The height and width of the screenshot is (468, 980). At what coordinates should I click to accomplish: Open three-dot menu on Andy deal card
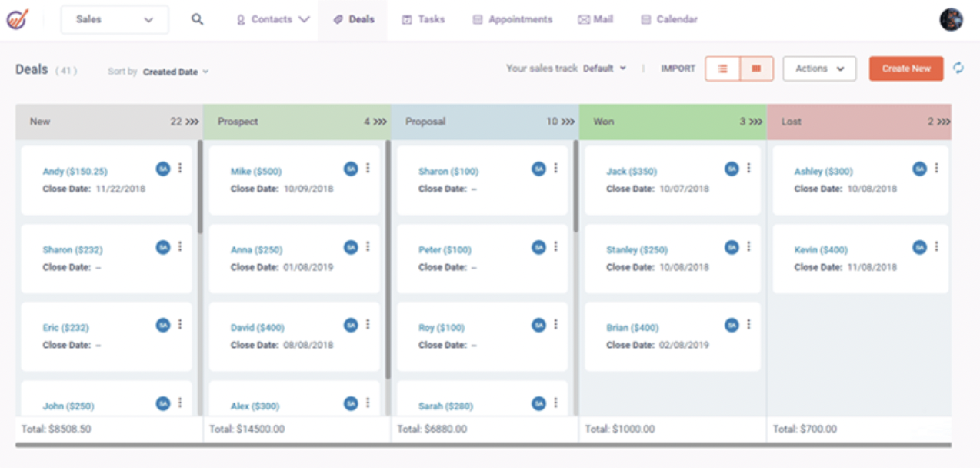coord(180,168)
